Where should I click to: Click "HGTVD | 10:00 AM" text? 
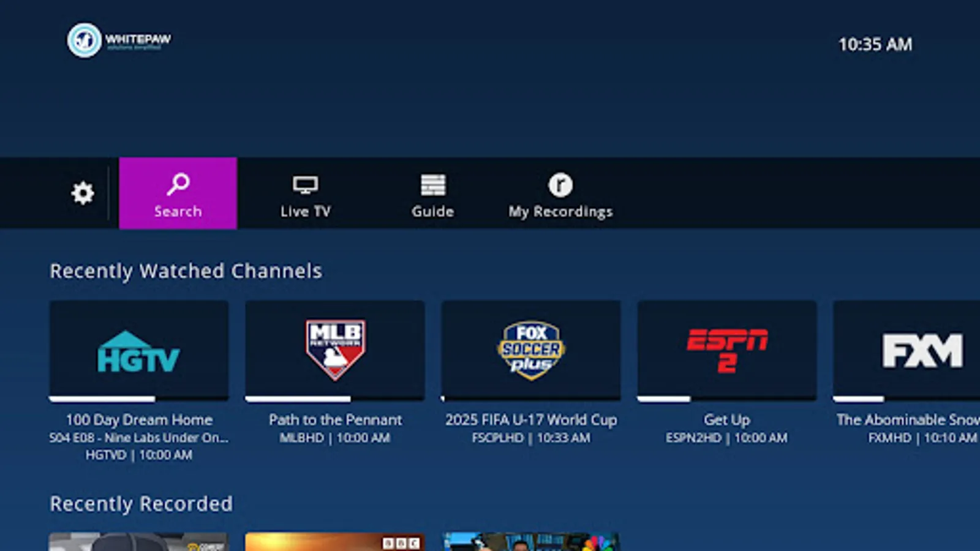(x=139, y=455)
